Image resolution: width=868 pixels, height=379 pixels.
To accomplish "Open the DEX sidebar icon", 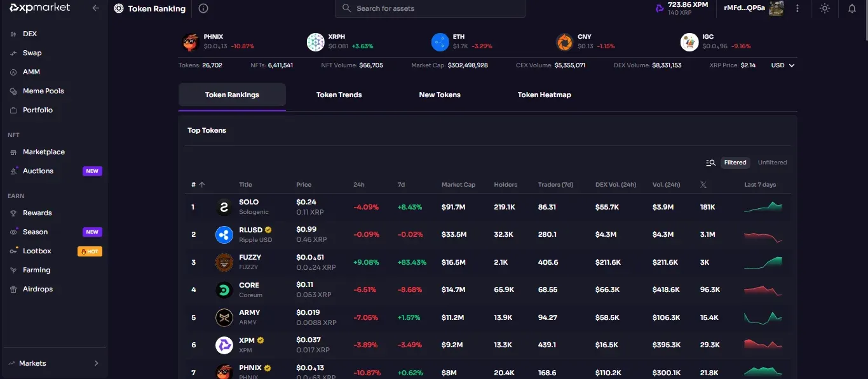I will [x=13, y=34].
